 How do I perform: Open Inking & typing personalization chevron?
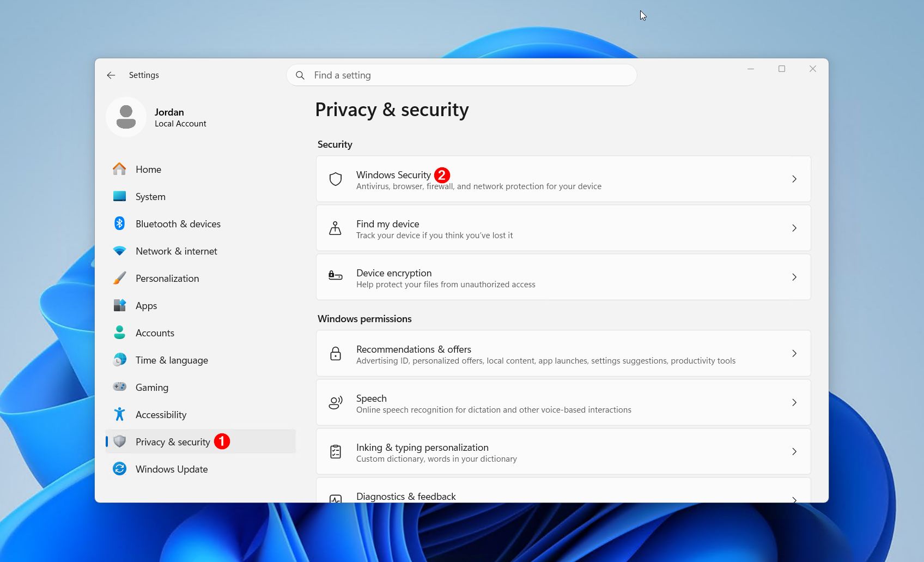click(x=794, y=451)
